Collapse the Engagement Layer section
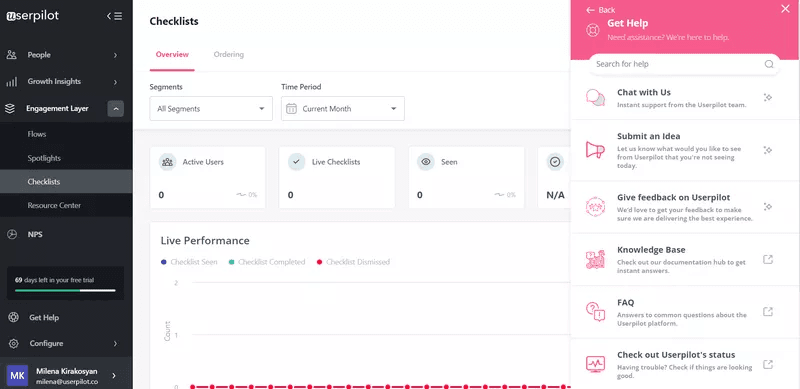 116,109
